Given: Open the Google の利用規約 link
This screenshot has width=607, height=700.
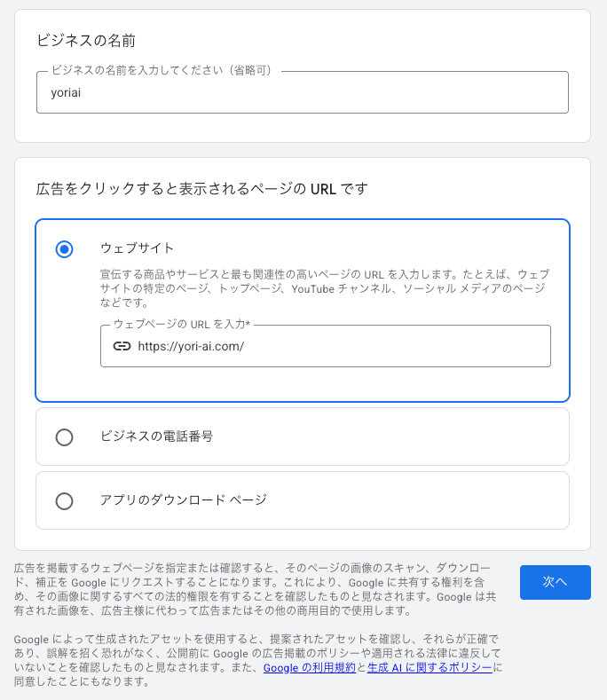Looking at the screenshot, I should coord(309,667).
